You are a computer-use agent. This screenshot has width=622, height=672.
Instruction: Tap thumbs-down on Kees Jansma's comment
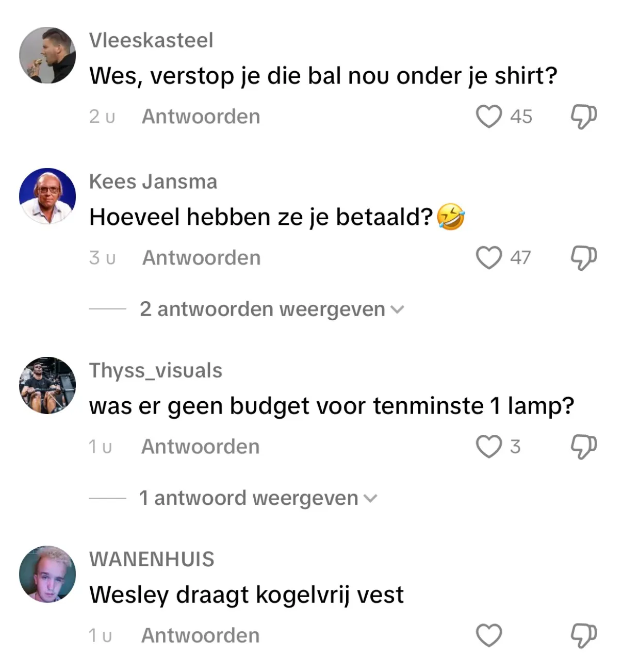tap(583, 258)
